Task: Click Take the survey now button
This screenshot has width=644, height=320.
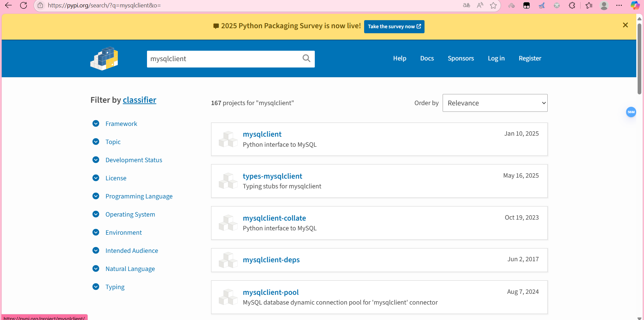Action: coord(394,27)
